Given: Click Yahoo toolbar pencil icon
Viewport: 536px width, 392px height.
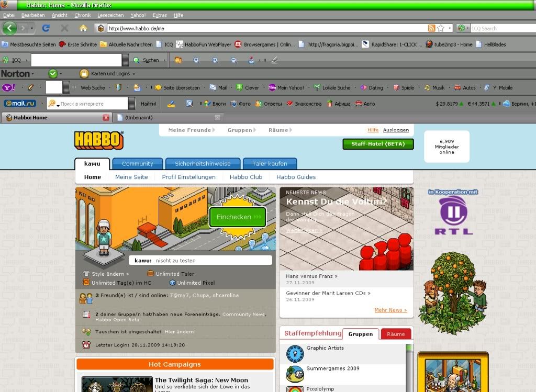Looking at the screenshot, I should point(31,87).
